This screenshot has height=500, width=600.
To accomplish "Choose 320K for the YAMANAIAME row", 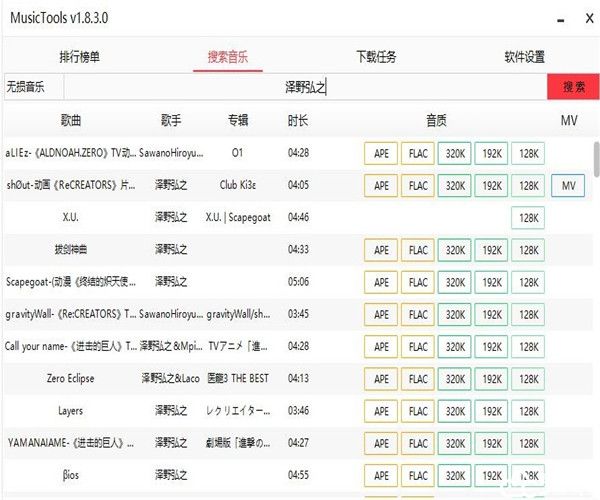I will coord(455,443).
